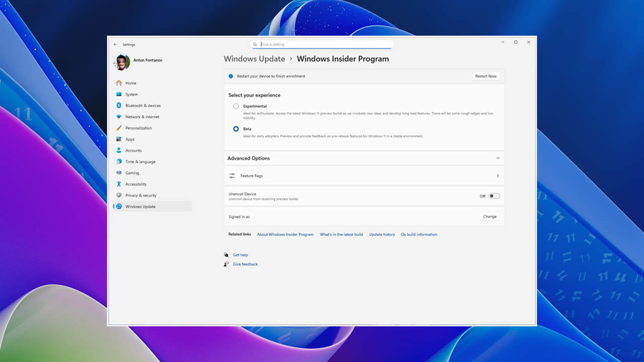Click the Windows Insider Program page title
The height and width of the screenshot is (362, 644).
(x=343, y=59)
